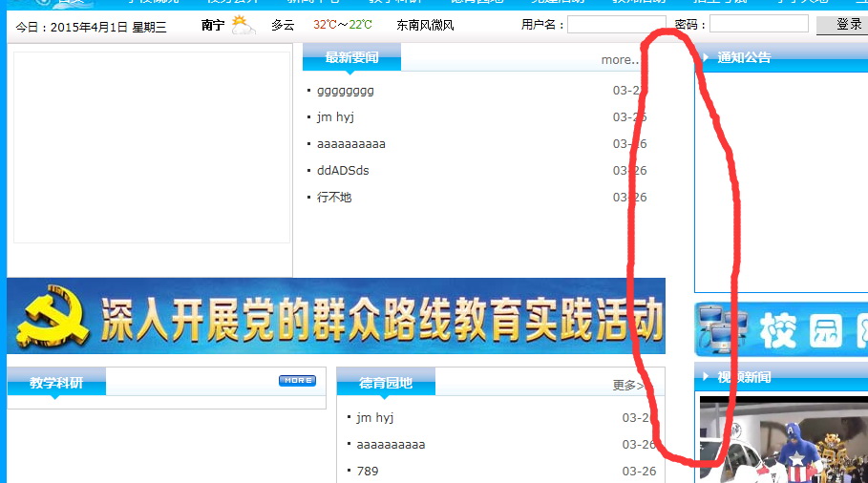Click the computer network icon beside 校园
The width and height of the screenshot is (868, 483).
pyautogui.click(x=721, y=329)
